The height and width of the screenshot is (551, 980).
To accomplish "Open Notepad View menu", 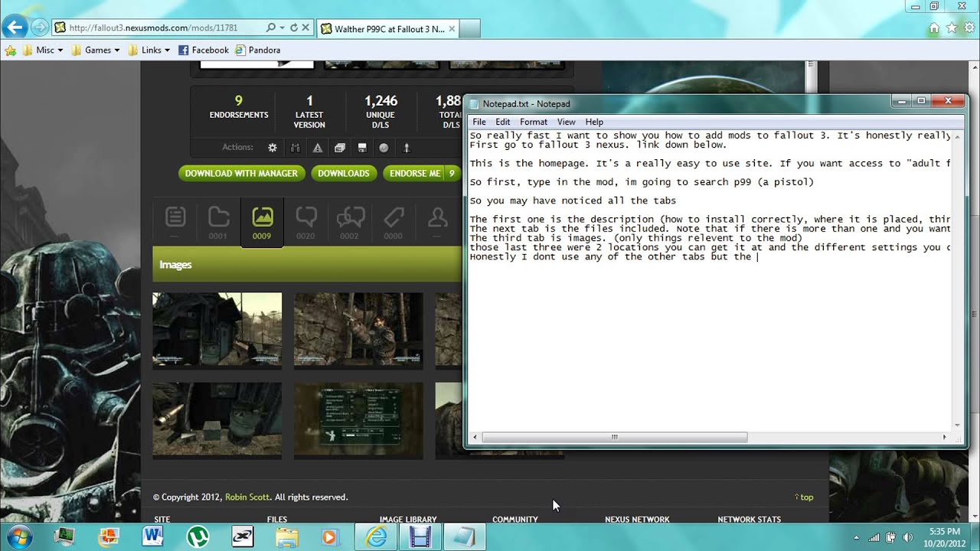I will tap(566, 122).
